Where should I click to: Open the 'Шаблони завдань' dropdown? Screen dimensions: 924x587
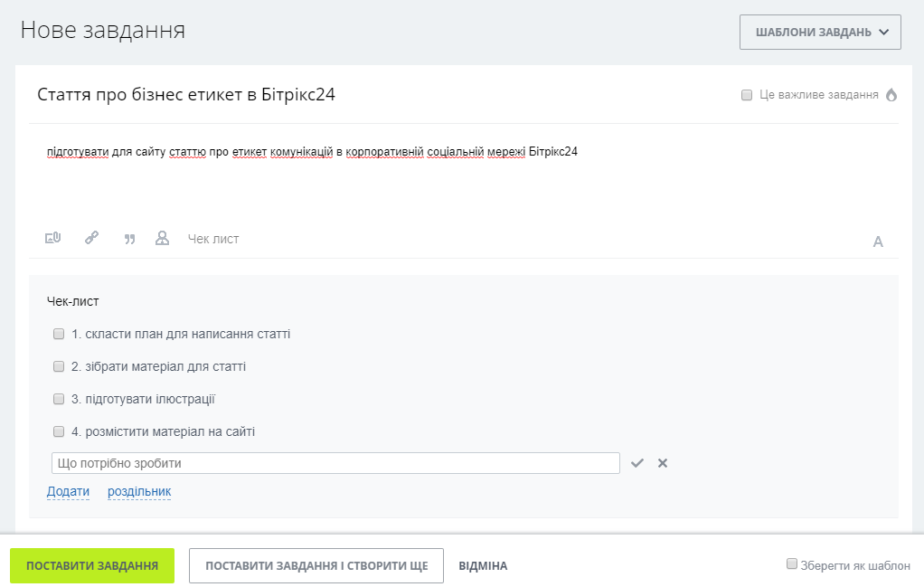tap(820, 32)
